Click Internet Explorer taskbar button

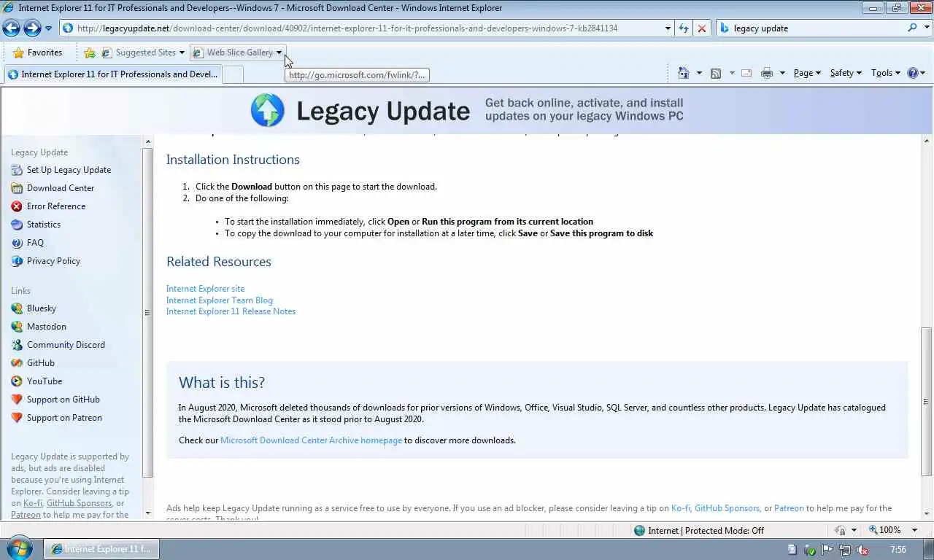(101, 549)
